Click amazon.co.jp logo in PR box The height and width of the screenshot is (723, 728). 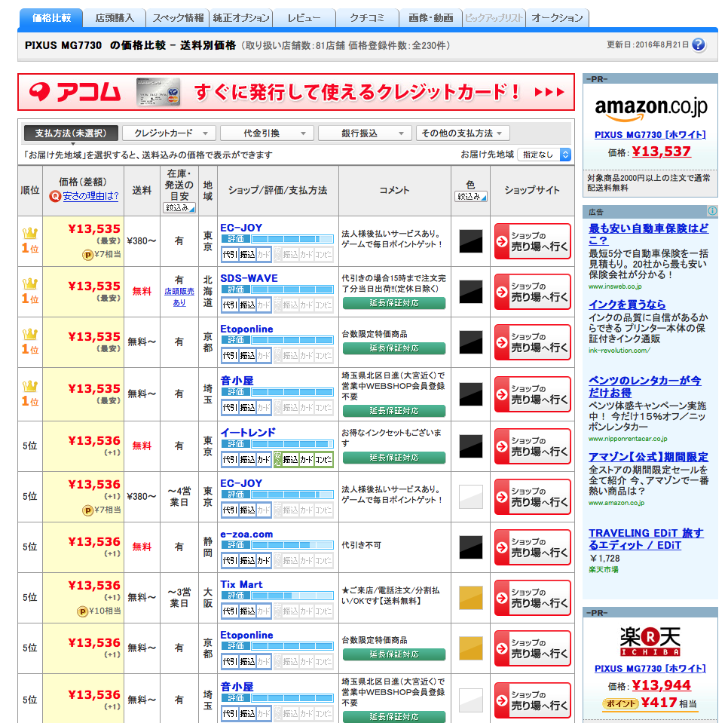[650, 109]
